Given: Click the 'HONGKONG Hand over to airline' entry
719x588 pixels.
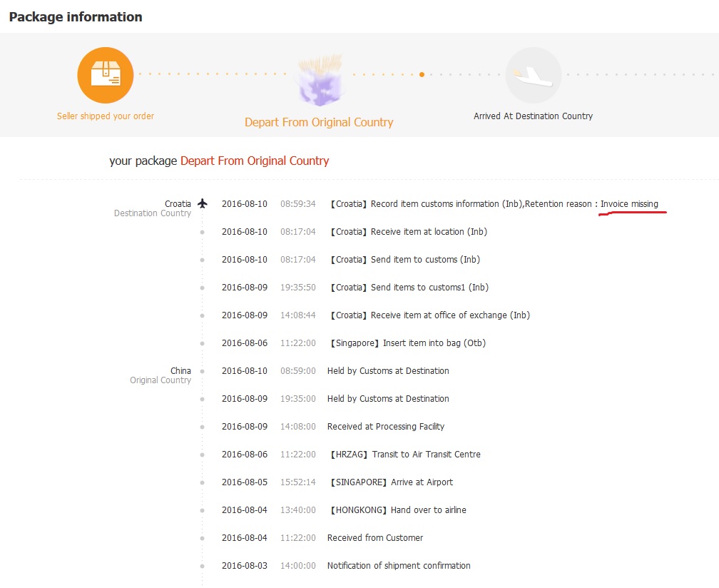Looking at the screenshot, I should (397, 510).
